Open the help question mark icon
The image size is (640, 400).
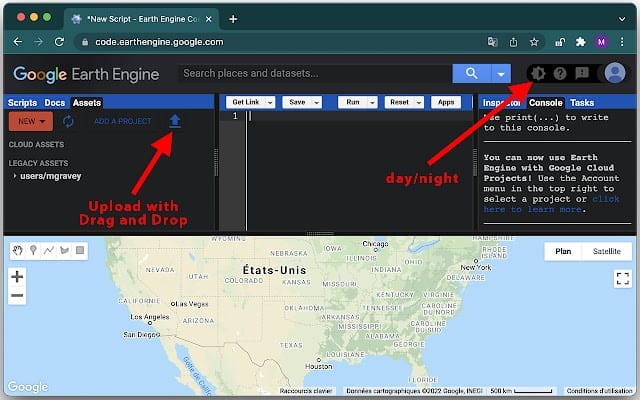(560, 73)
